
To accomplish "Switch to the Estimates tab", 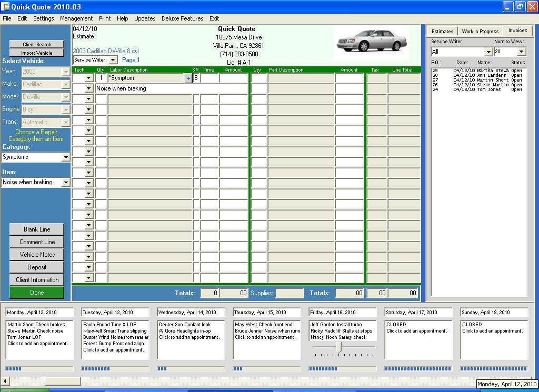I will coord(442,31).
